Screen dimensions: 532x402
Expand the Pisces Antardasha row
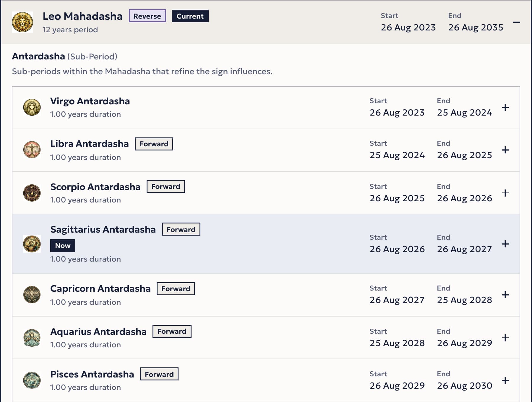[505, 380]
